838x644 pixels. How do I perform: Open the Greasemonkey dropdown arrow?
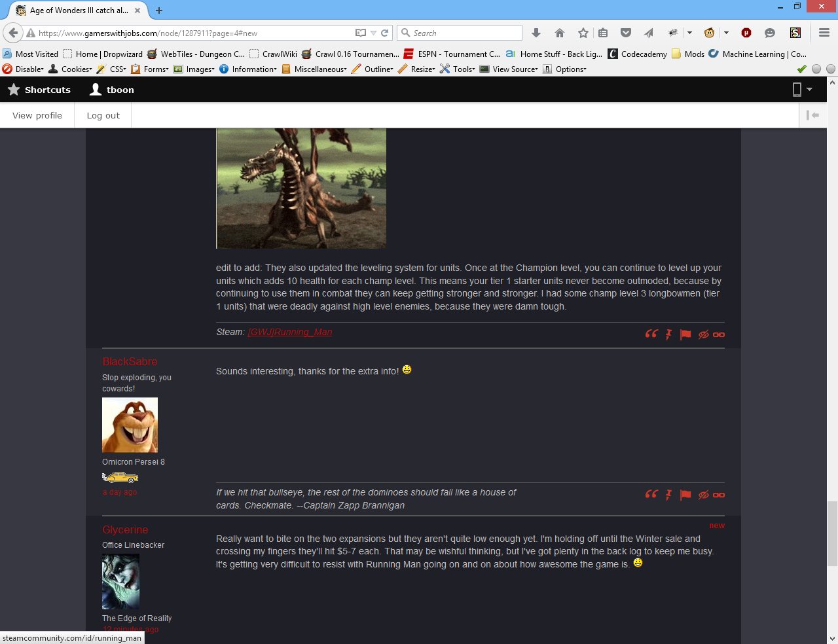pos(726,33)
